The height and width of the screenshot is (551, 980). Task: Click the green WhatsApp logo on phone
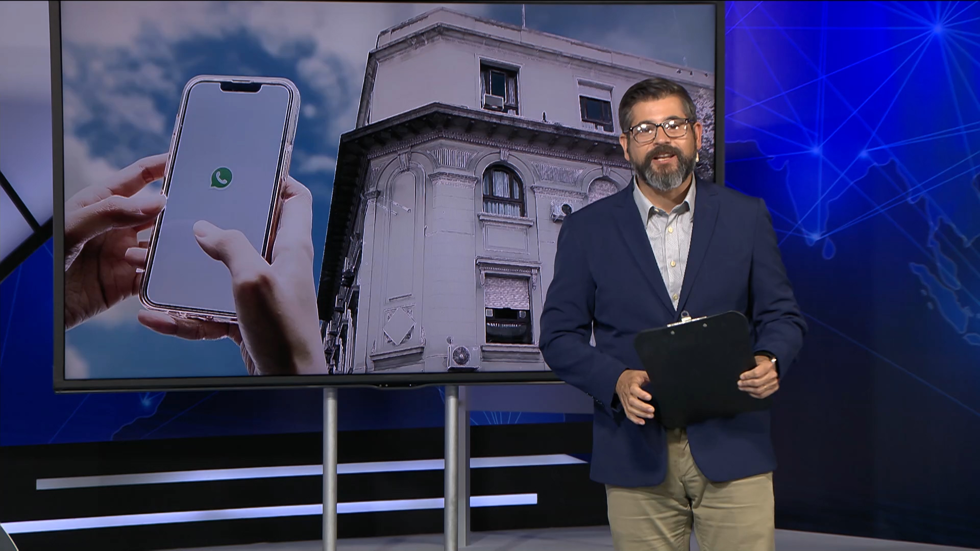[x=221, y=178]
